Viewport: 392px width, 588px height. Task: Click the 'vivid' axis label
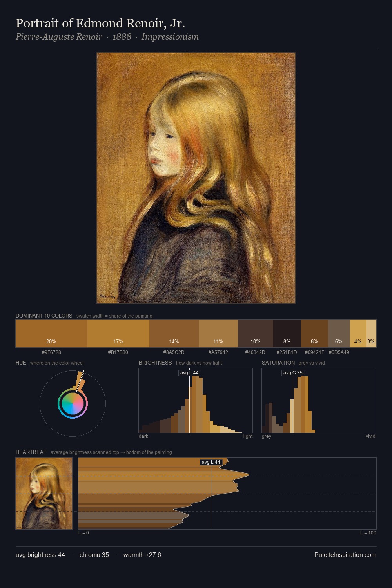[x=370, y=436]
